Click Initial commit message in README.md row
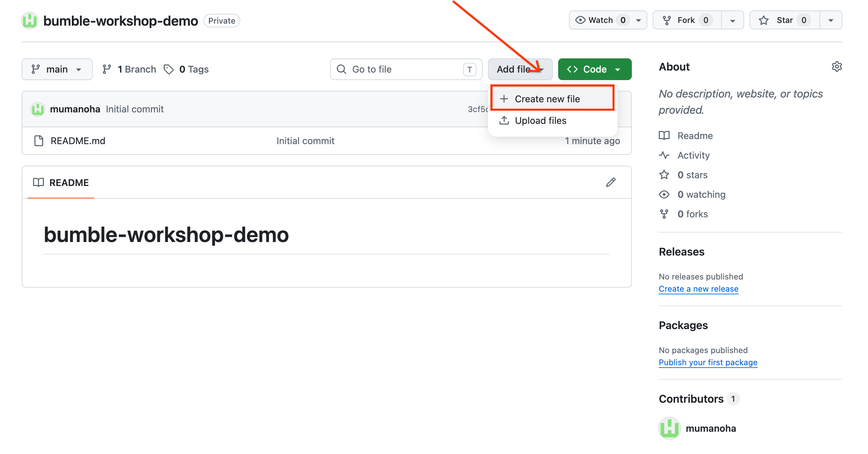The image size is (868, 454). 305,141
